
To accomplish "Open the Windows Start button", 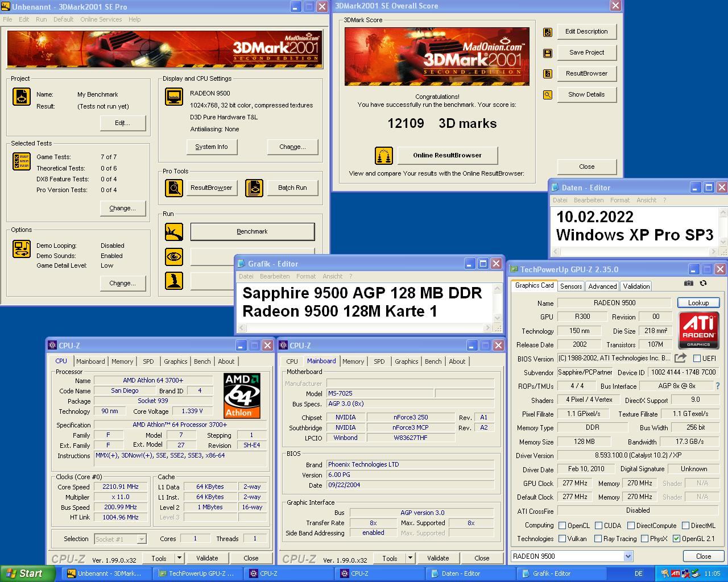I will tap(28, 573).
